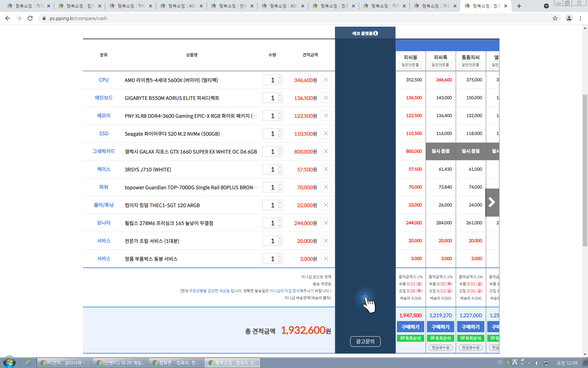Bookmark this page with the star icon
Screen dimensions: 588x368
click(555, 18)
